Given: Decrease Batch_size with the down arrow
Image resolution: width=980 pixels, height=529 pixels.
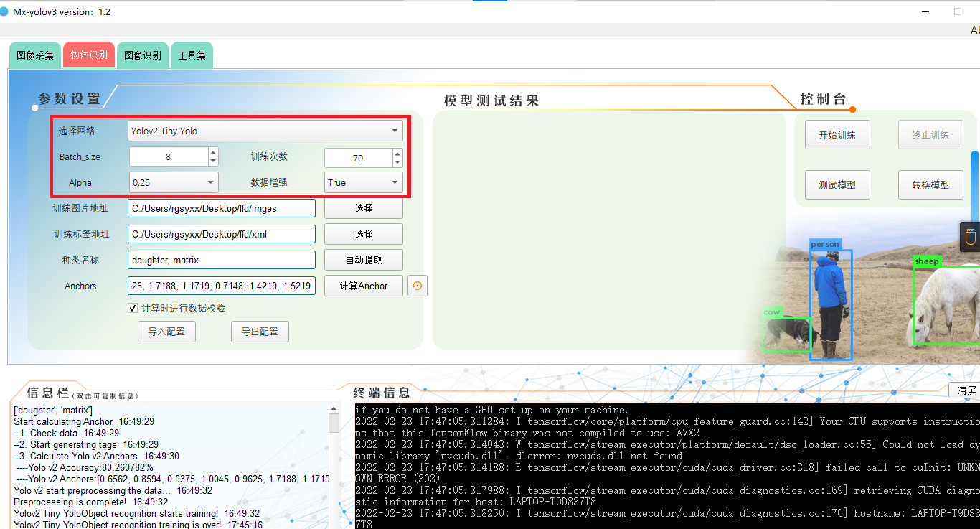Looking at the screenshot, I should pyautogui.click(x=213, y=161).
